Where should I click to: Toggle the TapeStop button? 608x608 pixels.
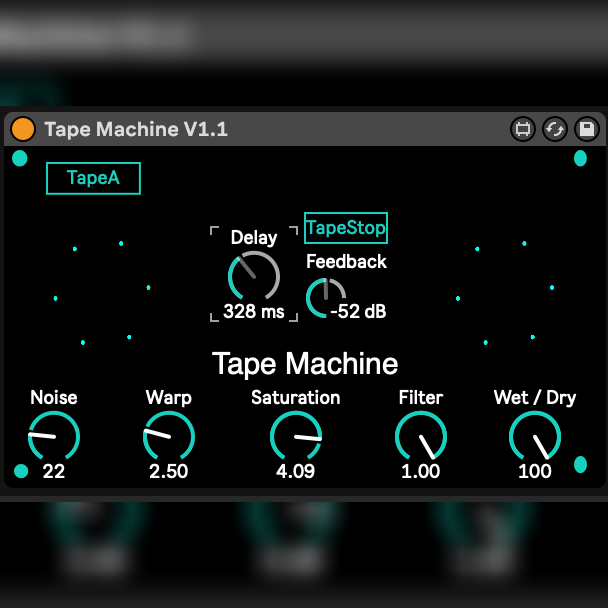click(x=346, y=228)
